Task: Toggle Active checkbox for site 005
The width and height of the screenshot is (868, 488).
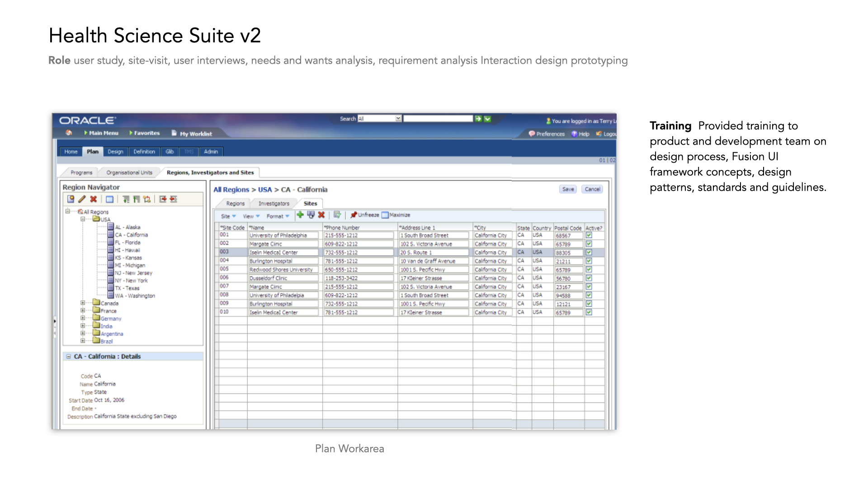Action: pyautogui.click(x=589, y=269)
